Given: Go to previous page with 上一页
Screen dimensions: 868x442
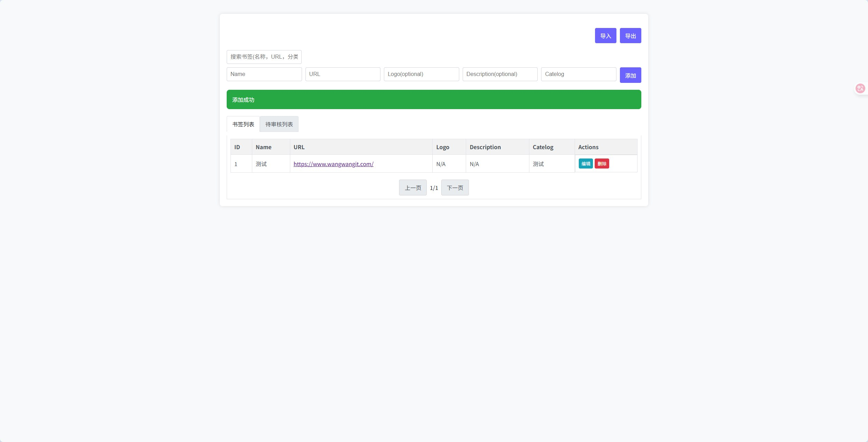Looking at the screenshot, I should pyautogui.click(x=413, y=188).
